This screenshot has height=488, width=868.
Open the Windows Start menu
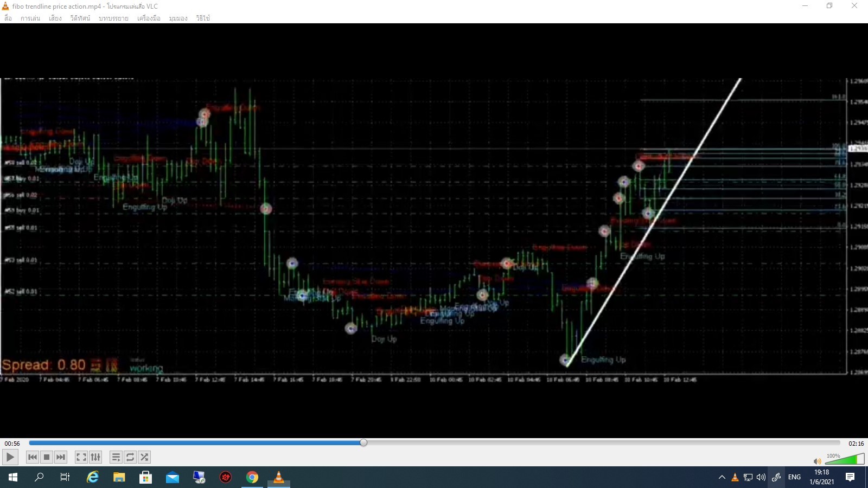[x=13, y=477]
